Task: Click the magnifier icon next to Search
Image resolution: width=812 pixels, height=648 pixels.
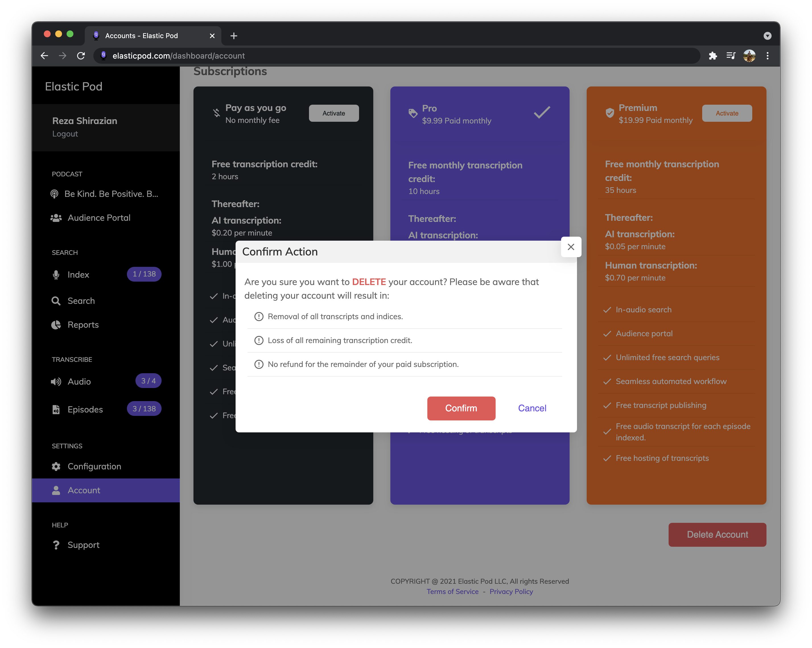Action: pyautogui.click(x=56, y=301)
